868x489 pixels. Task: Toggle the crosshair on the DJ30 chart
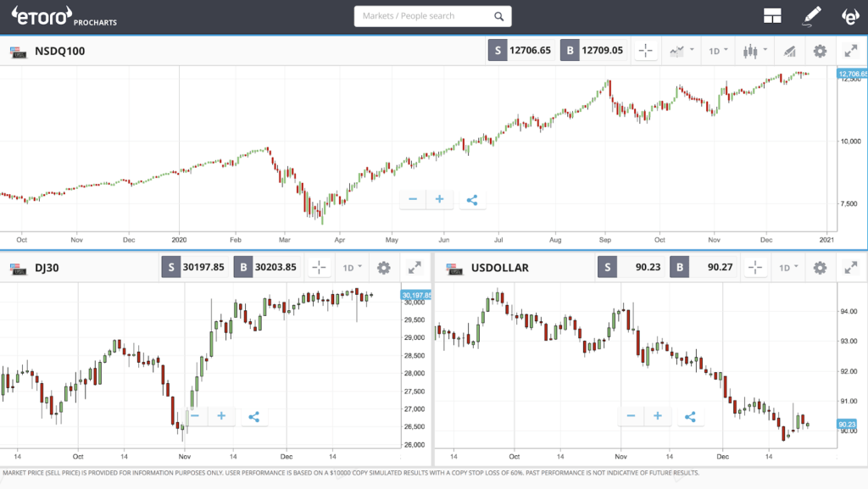coord(319,268)
